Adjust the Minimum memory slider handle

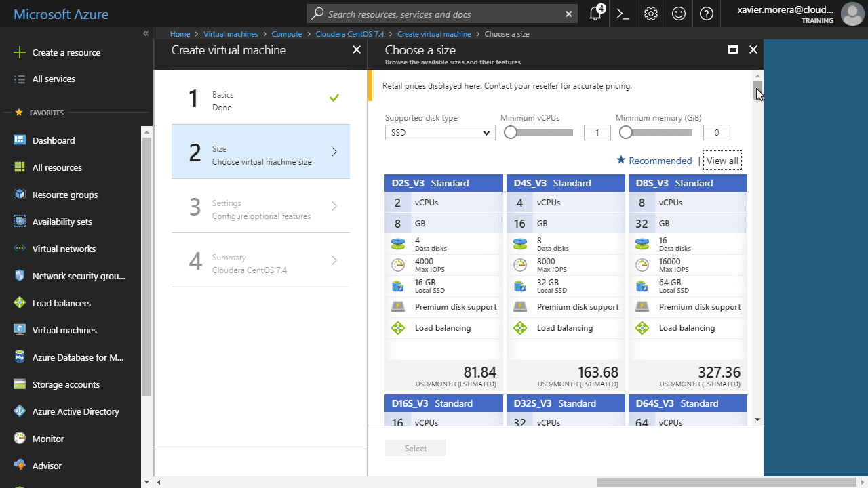pos(626,133)
